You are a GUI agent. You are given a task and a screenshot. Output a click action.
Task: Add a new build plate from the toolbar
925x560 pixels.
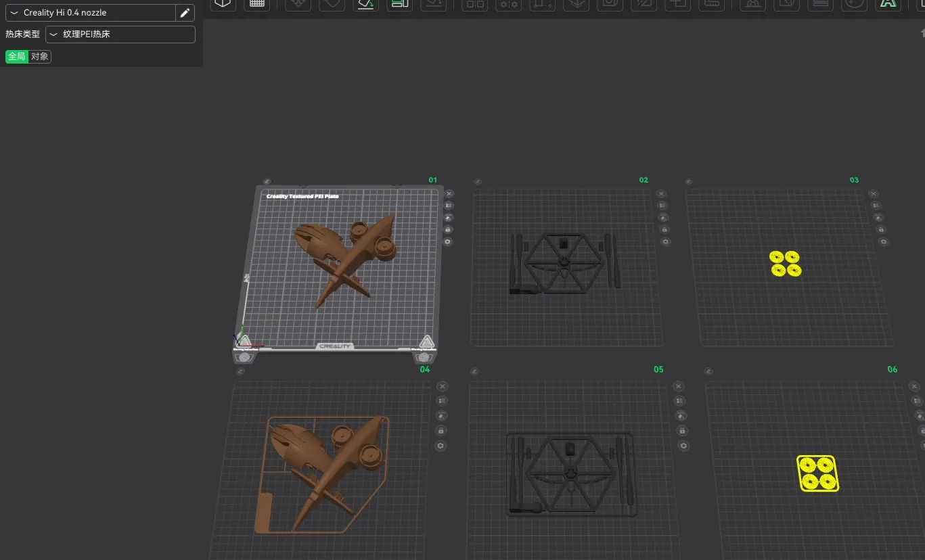coord(257,5)
